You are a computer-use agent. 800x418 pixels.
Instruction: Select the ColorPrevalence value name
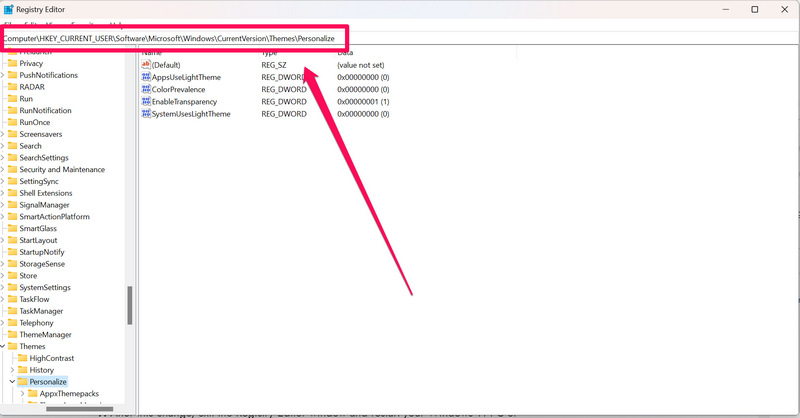pyautogui.click(x=178, y=89)
